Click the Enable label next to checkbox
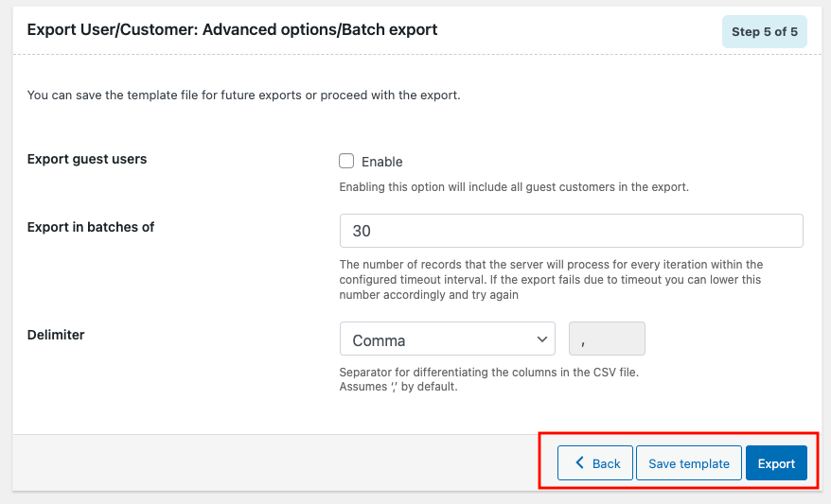The height and width of the screenshot is (504, 831). (382, 162)
